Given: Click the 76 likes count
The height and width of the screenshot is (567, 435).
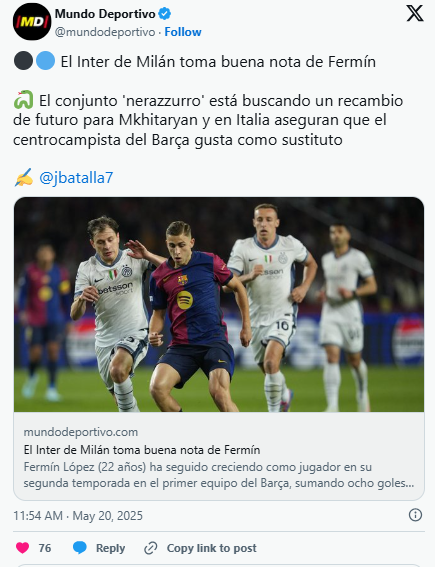Looking at the screenshot, I should [45, 548].
